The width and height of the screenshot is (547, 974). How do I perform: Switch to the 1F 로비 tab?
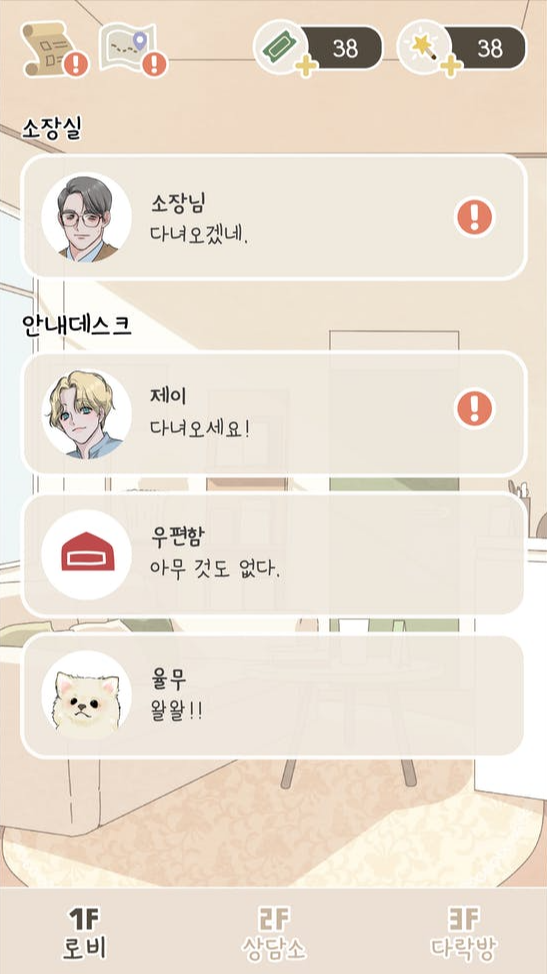click(85, 932)
